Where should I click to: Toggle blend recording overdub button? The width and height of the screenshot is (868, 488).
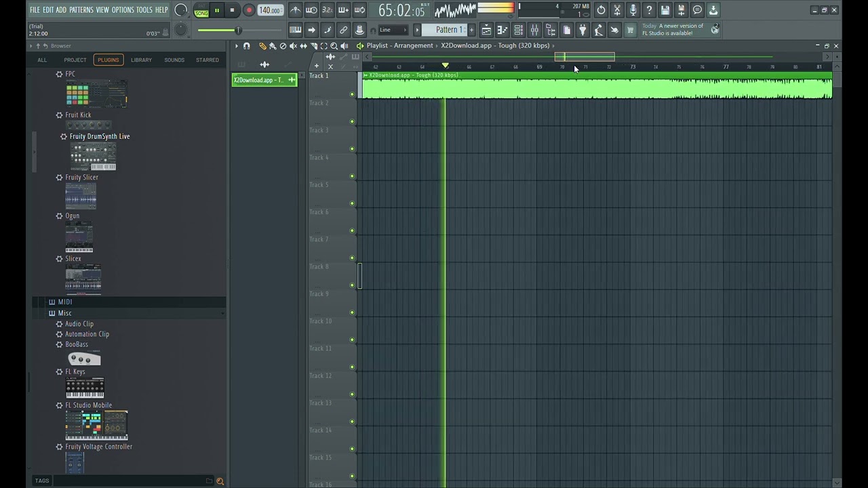pyautogui.click(x=343, y=10)
